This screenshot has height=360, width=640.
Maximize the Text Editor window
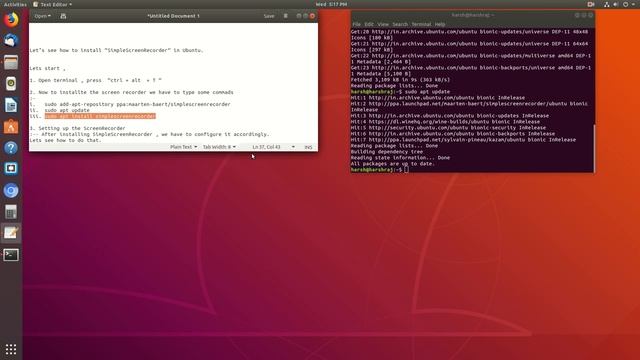305,16
